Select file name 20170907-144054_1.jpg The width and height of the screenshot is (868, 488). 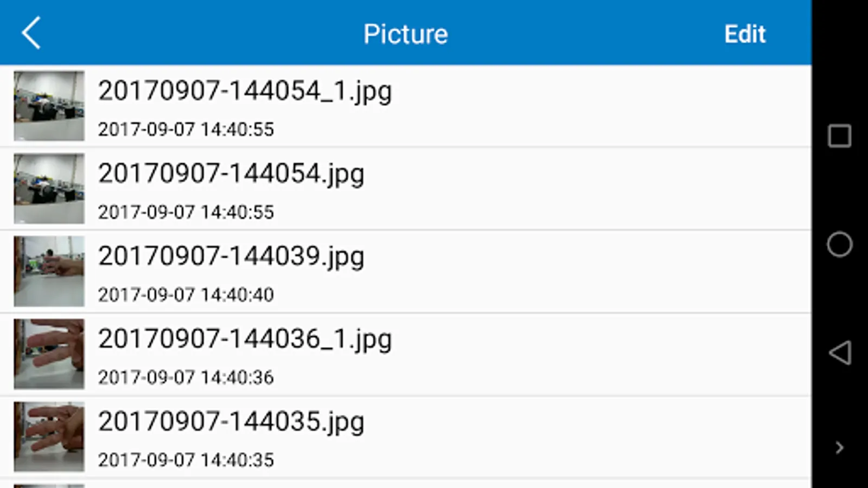245,91
